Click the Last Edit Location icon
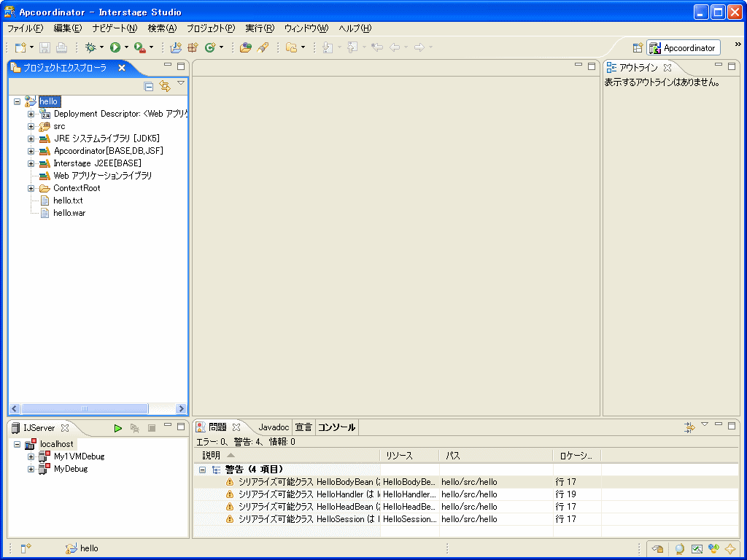 coord(377,47)
